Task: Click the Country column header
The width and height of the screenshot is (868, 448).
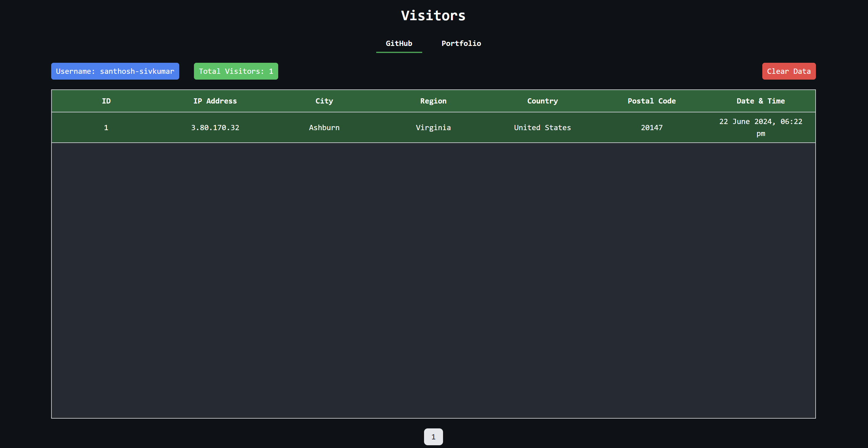Action: (543, 101)
